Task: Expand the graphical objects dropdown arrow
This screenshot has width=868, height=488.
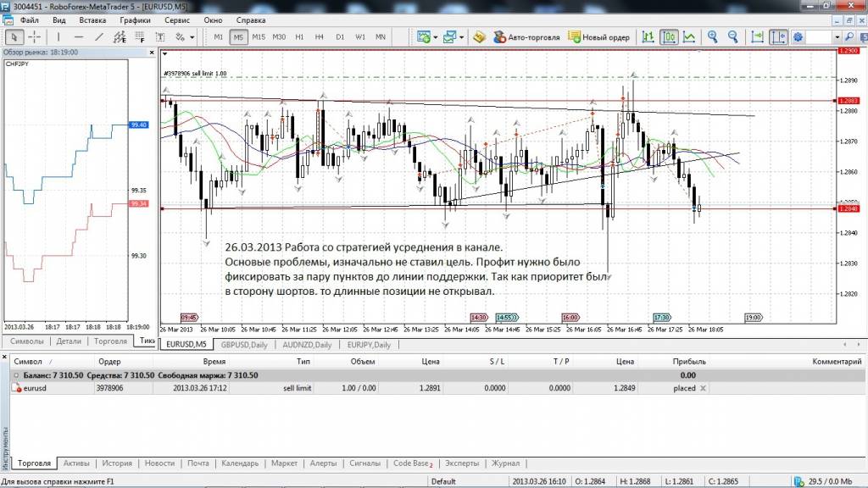Action: (193, 38)
